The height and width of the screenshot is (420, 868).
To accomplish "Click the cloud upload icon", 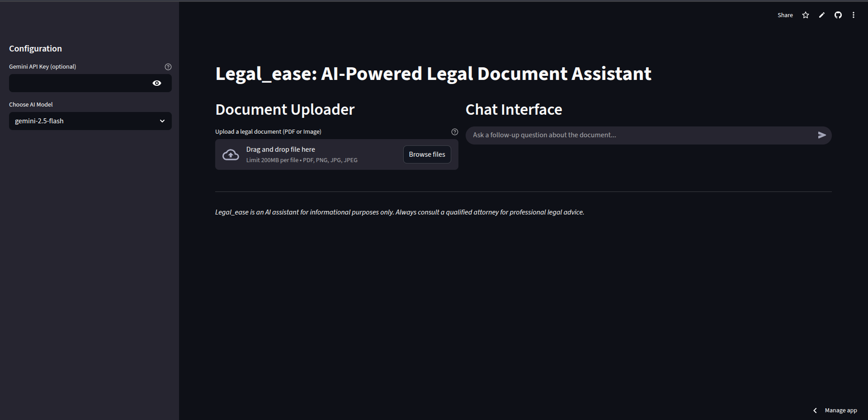I will 231,154.
